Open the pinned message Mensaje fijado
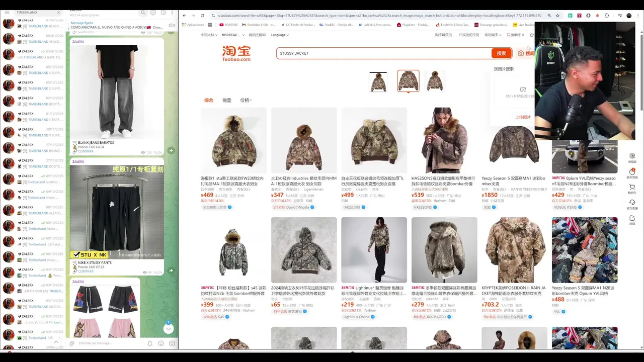Image resolution: width=644 pixels, height=362 pixels. 116,25
